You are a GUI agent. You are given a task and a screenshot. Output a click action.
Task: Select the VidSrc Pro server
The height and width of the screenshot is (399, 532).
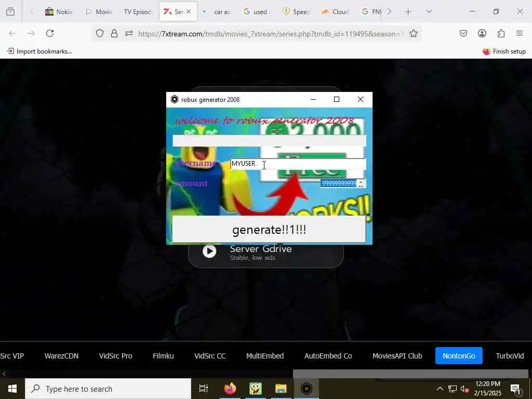(115, 356)
